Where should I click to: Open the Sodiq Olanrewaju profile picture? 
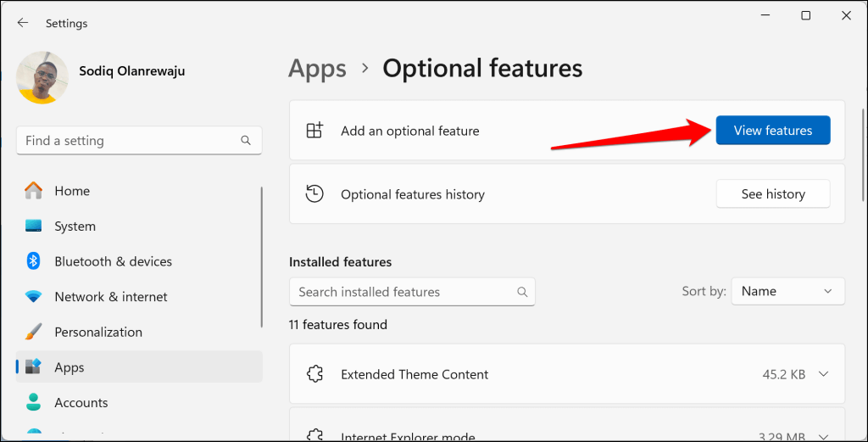click(x=42, y=77)
